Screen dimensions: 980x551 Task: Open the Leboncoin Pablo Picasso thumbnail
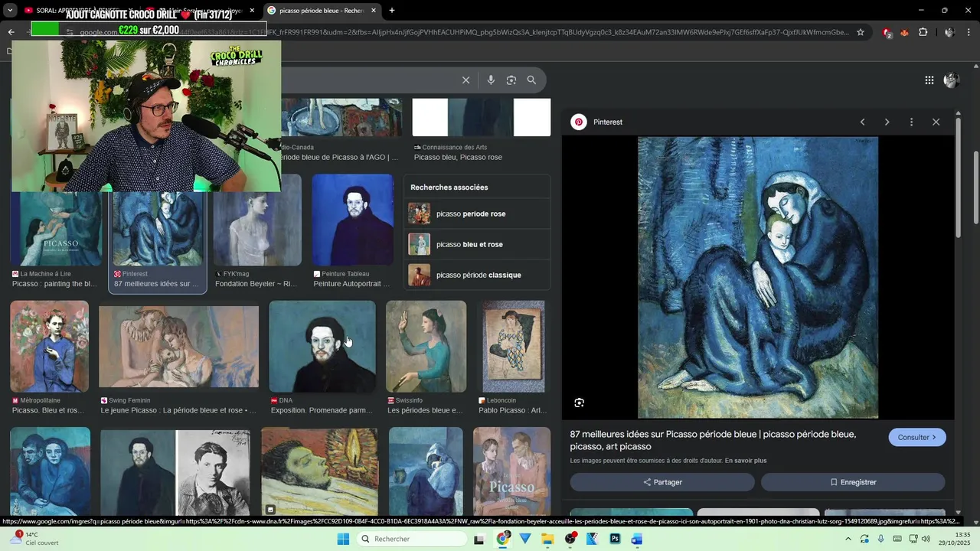coord(513,346)
